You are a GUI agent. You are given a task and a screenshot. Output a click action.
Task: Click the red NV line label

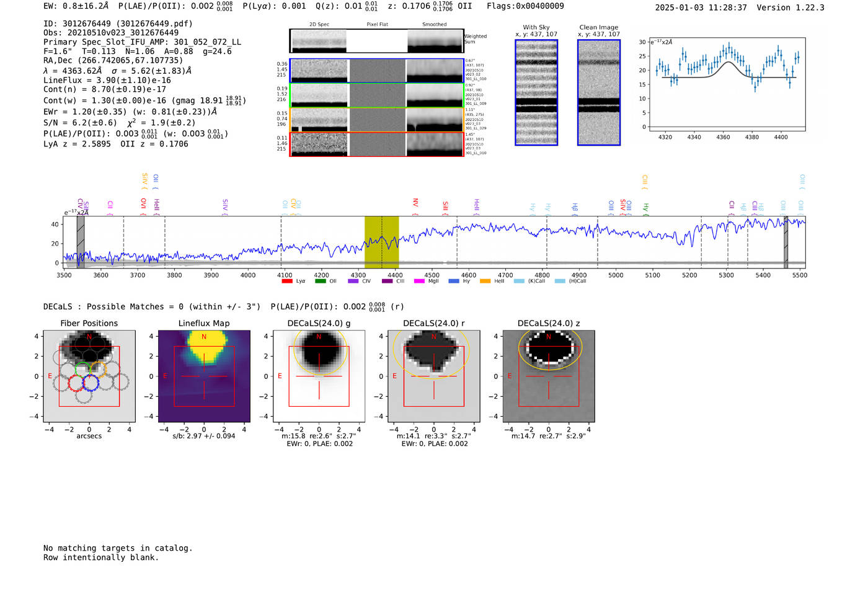[x=415, y=203]
